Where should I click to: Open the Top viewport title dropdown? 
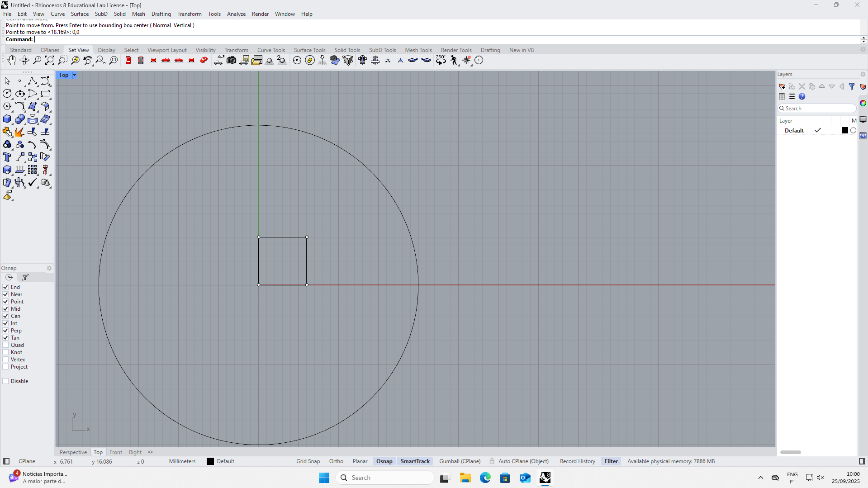(x=74, y=75)
